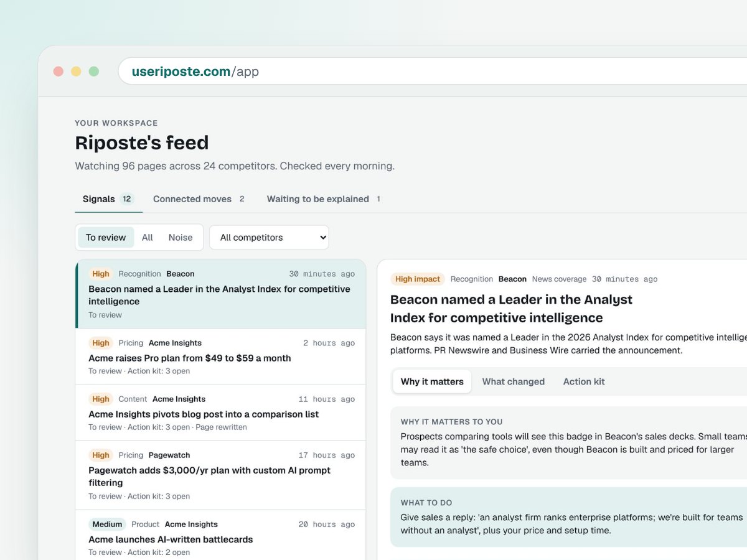Image resolution: width=747 pixels, height=560 pixels.
Task: Open the Connected moves tab
Action: [199, 199]
